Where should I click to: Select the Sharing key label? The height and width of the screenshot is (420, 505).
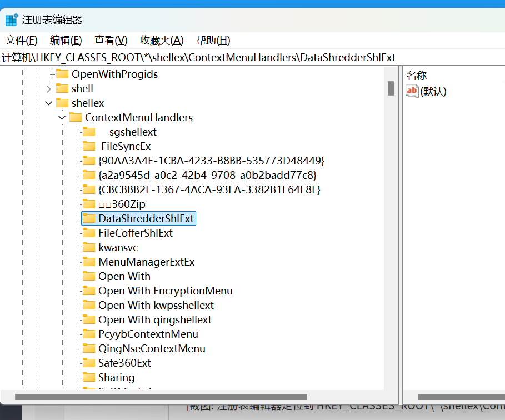117,377
